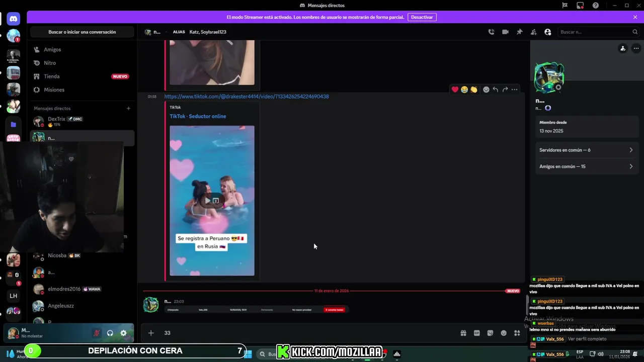The height and width of the screenshot is (362, 644).
Task: Open the Discord home direct messages icon
Action: pos(14,19)
